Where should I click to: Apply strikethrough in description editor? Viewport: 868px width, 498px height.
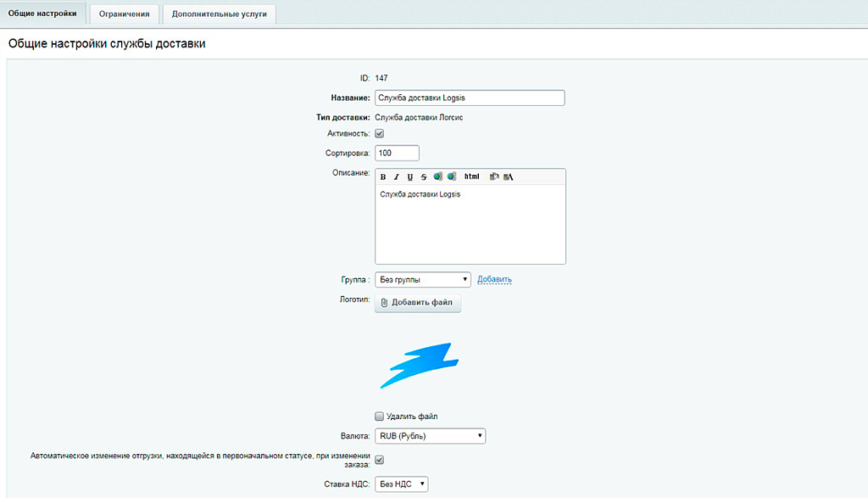point(424,176)
